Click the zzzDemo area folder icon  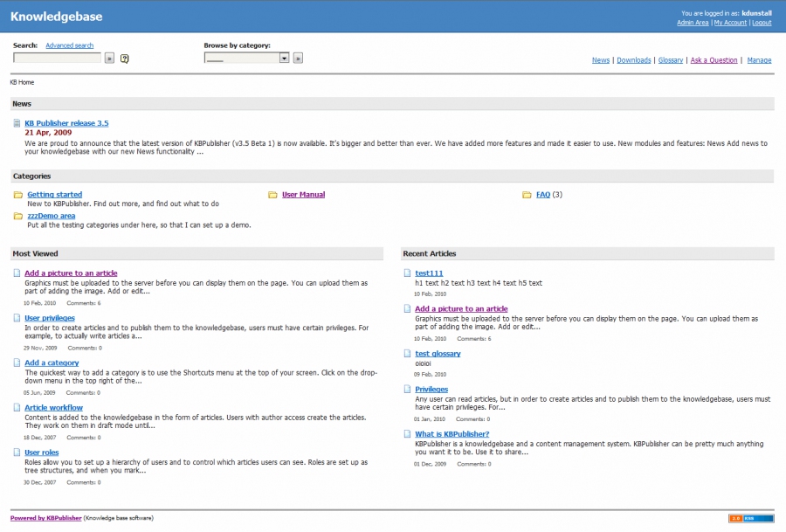[18, 216]
